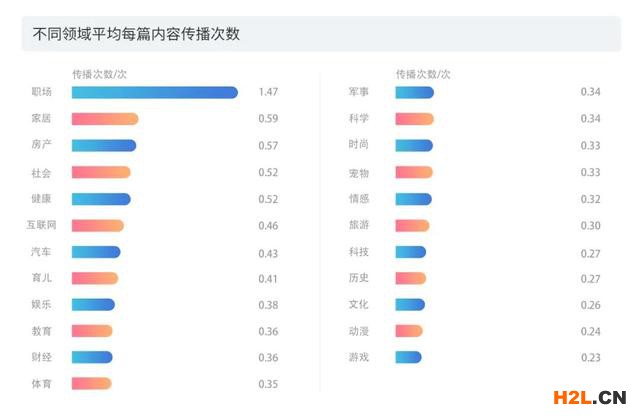Select the 旅游 category label
The height and width of the screenshot is (420, 640).
(x=358, y=225)
